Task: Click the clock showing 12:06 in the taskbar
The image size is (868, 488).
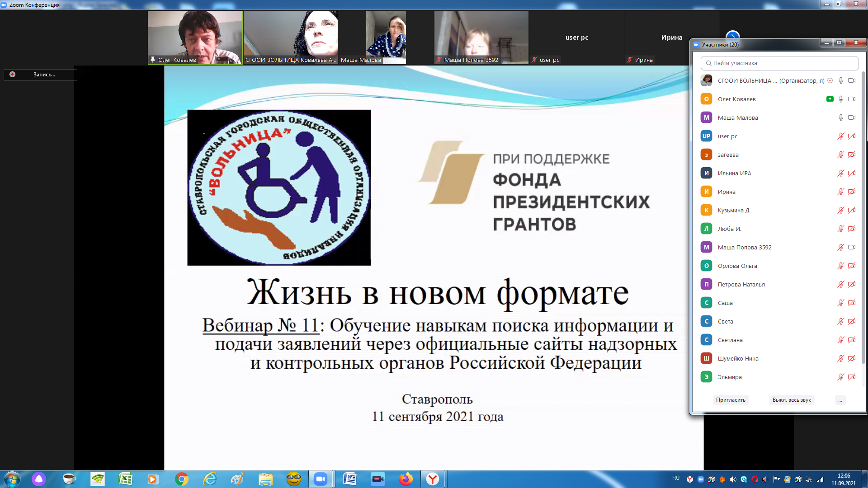Action: click(844, 476)
